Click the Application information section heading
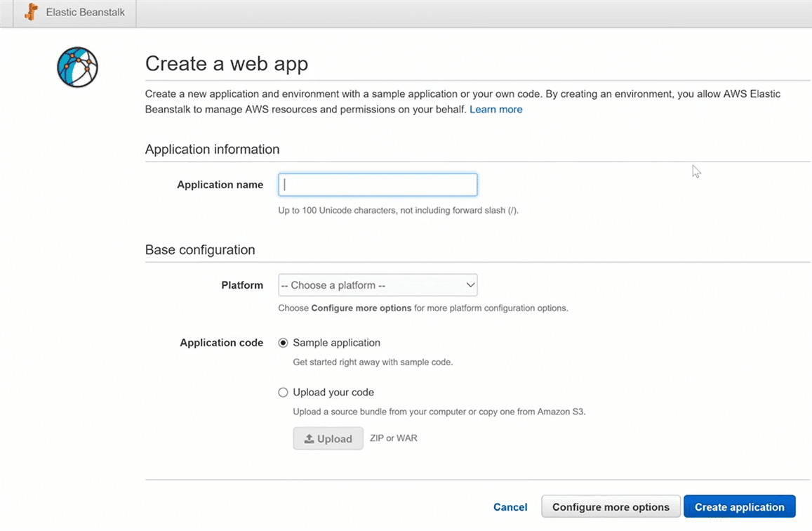 212,150
